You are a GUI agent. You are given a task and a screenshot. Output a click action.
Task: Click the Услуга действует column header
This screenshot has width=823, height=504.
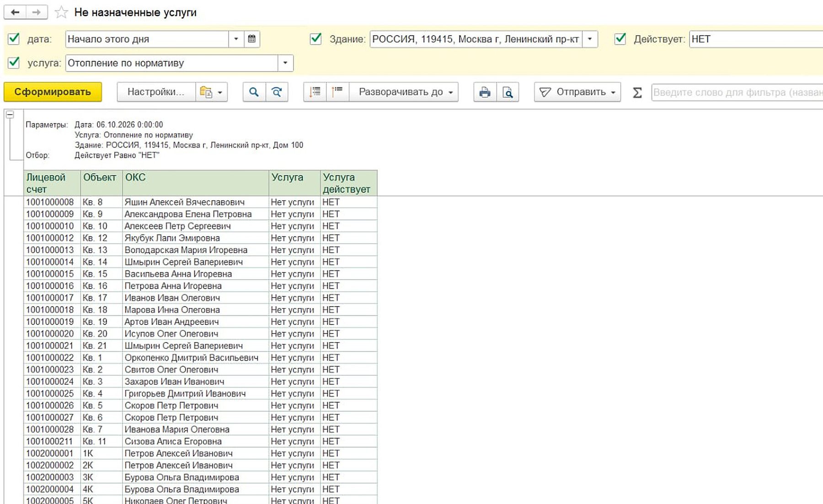click(349, 183)
